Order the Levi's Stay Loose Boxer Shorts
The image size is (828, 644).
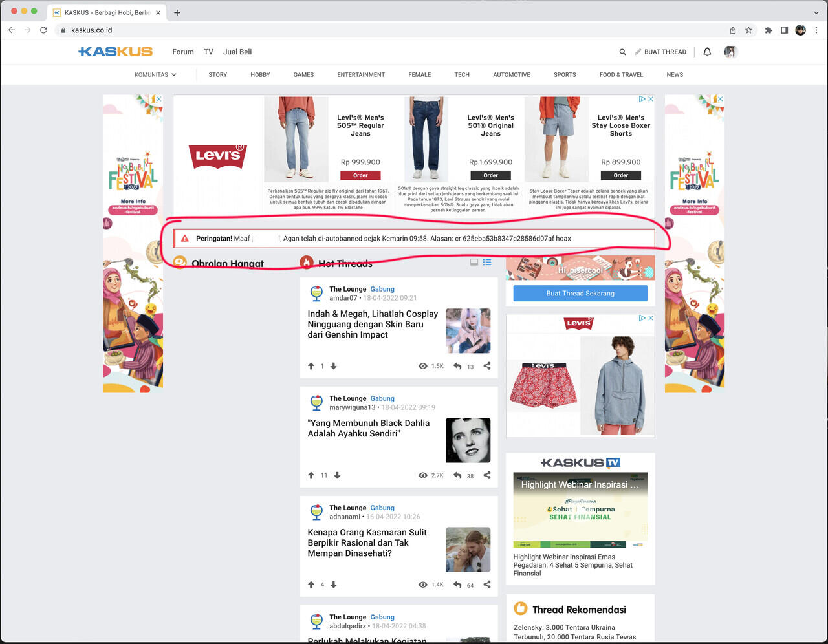(x=621, y=175)
